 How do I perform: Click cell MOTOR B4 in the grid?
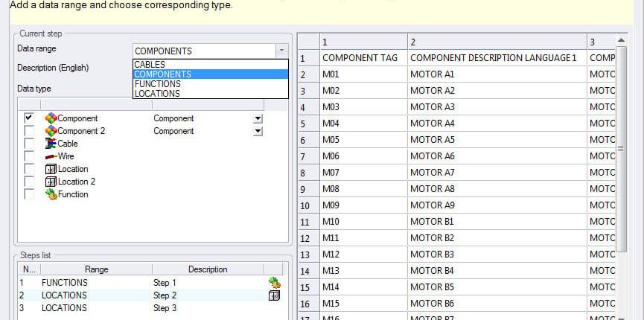[x=497, y=271]
